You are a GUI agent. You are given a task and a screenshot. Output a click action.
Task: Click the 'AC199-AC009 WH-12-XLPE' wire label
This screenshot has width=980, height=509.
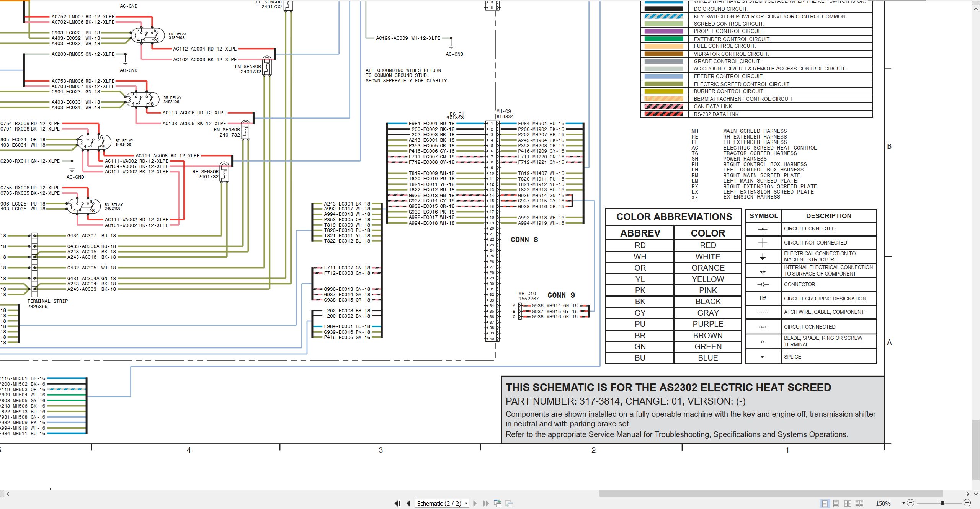click(x=408, y=38)
